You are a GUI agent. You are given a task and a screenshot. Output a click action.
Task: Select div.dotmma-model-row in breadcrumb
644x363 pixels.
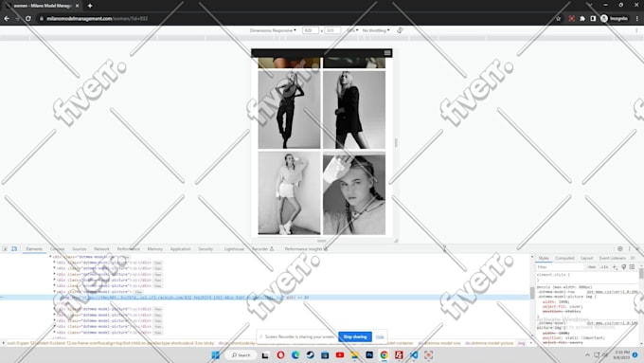439,343
